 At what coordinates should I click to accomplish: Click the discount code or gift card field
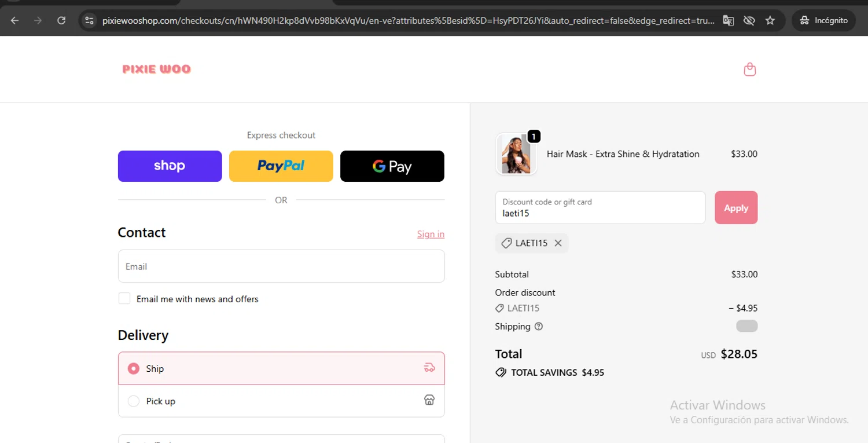(600, 207)
